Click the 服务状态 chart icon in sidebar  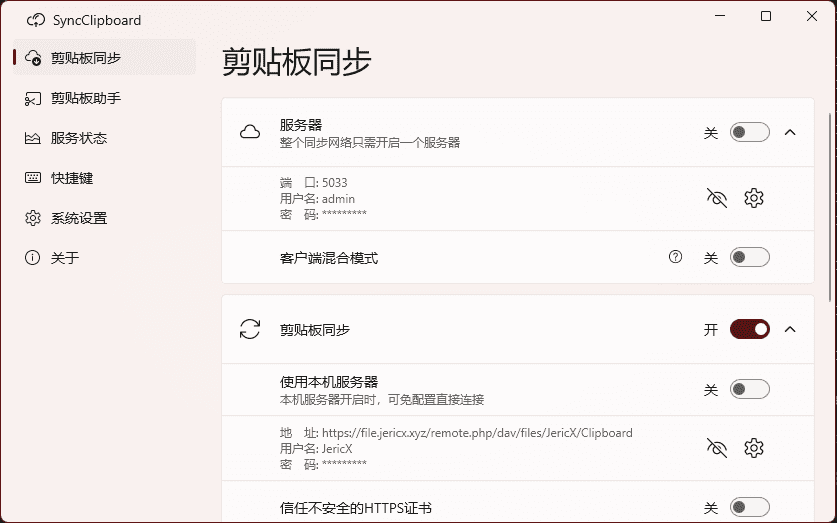(33, 138)
